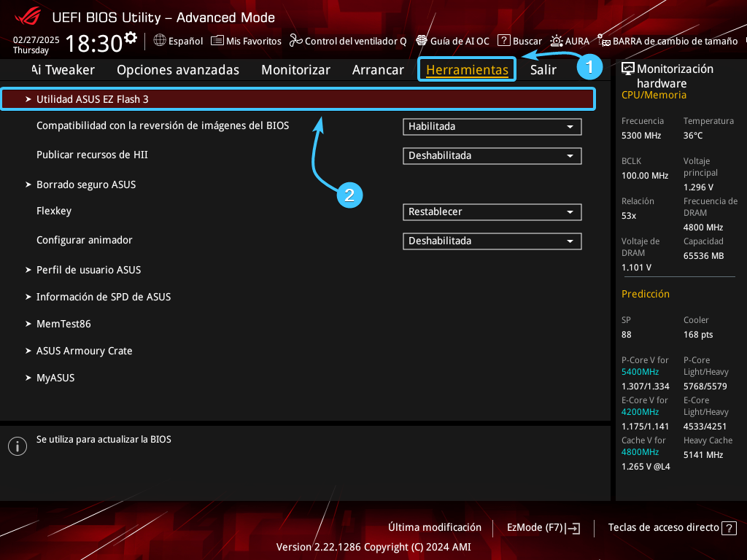The width and height of the screenshot is (747, 560).
Task: Click the Configurar animador label
Action: pos(85,240)
